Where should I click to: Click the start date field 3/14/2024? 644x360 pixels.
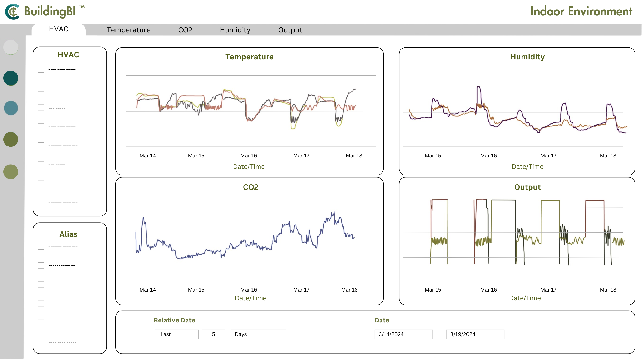tap(403, 334)
